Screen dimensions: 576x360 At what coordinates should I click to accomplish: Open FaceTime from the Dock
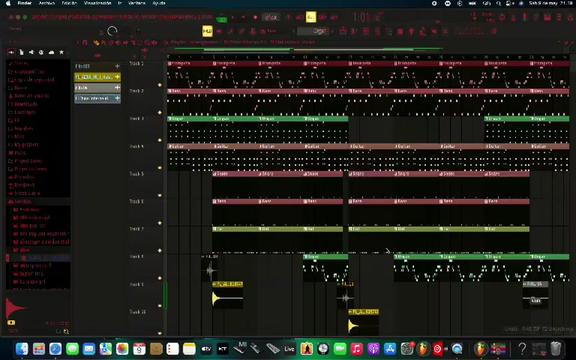[x=340, y=349]
